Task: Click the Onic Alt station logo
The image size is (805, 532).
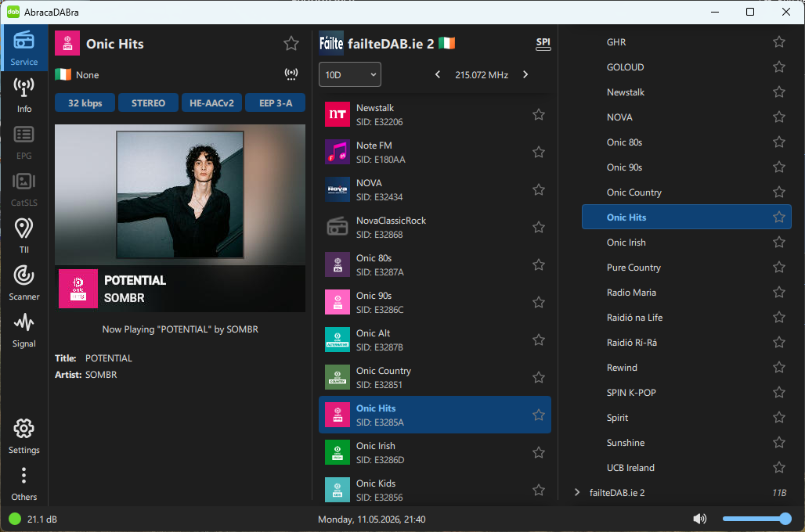Action: click(x=338, y=340)
